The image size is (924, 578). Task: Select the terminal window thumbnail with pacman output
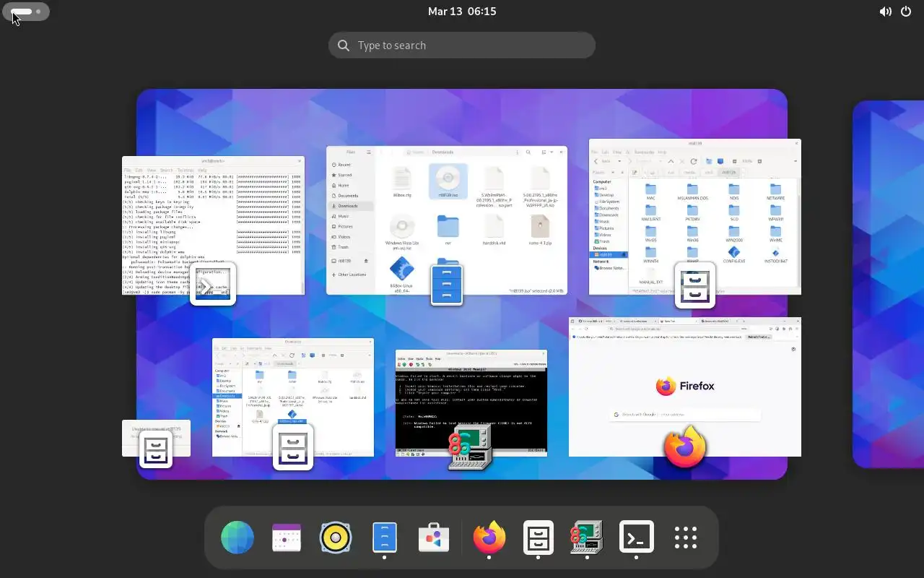pos(214,225)
